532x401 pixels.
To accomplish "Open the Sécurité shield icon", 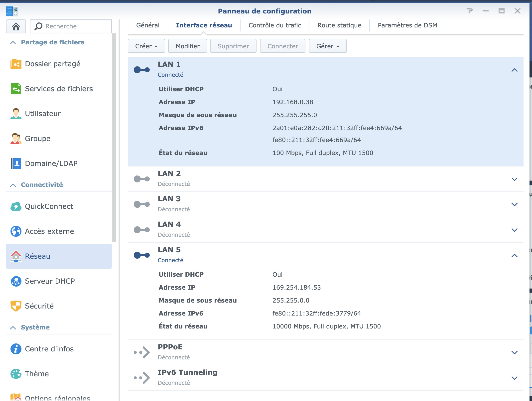I will (16, 306).
